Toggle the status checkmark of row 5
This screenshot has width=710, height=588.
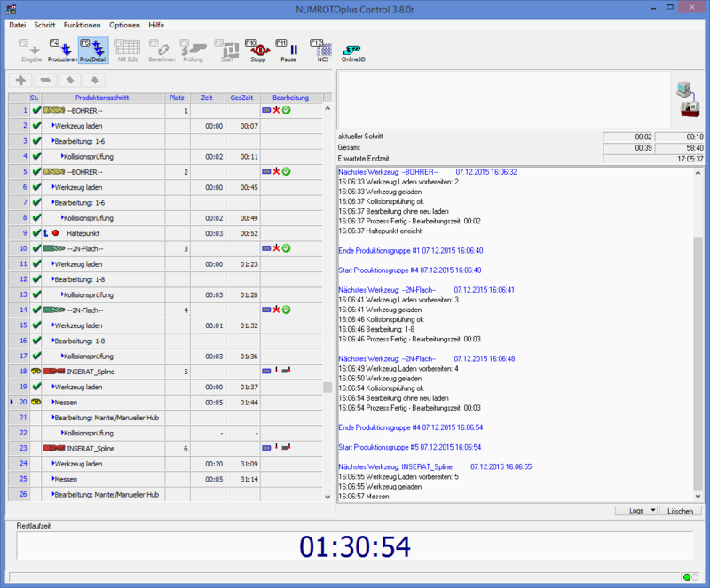click(x=36, y=171)
